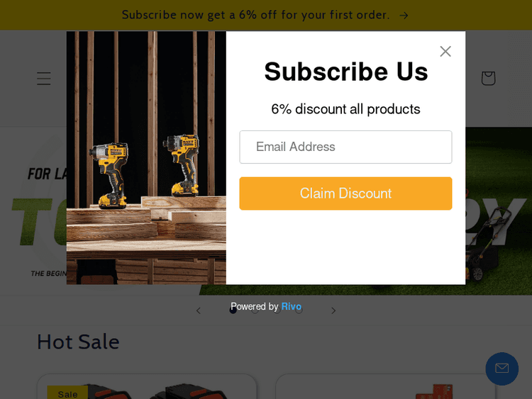Screen dimensions: 532x399
Task: Click the arrow in the announcement bar
Action: (x=404, y=16)
